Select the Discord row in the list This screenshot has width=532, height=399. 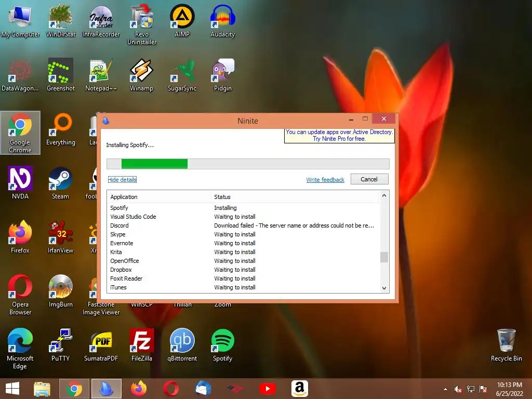[x=243, y=225]
